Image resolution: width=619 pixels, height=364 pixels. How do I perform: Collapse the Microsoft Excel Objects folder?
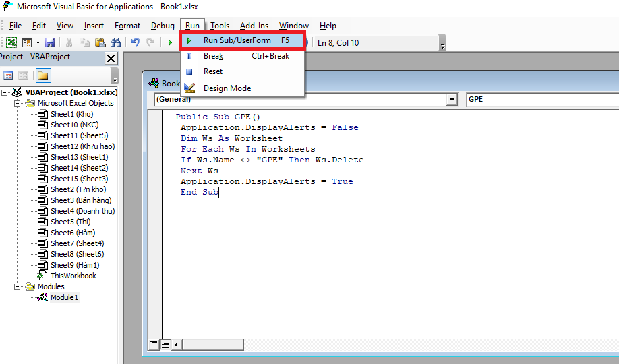pos(17,103)
